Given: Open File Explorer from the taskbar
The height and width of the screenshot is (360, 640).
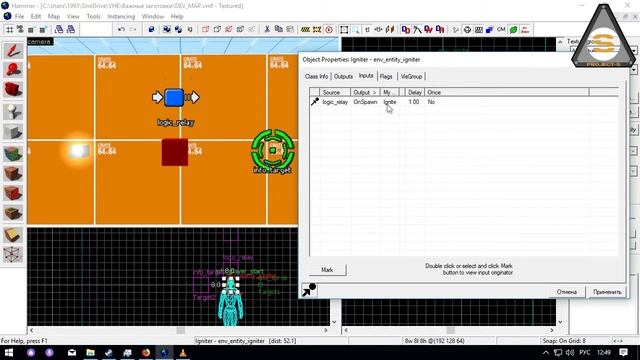Looking at the screenshot, I should (90, 353).
